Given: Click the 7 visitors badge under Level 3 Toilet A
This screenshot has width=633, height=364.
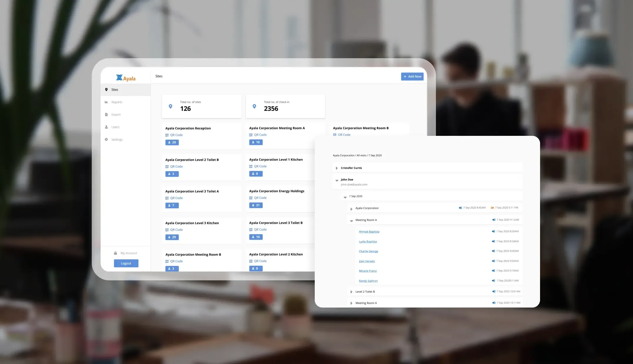Looking at the screenshot, I should [172, 206].
